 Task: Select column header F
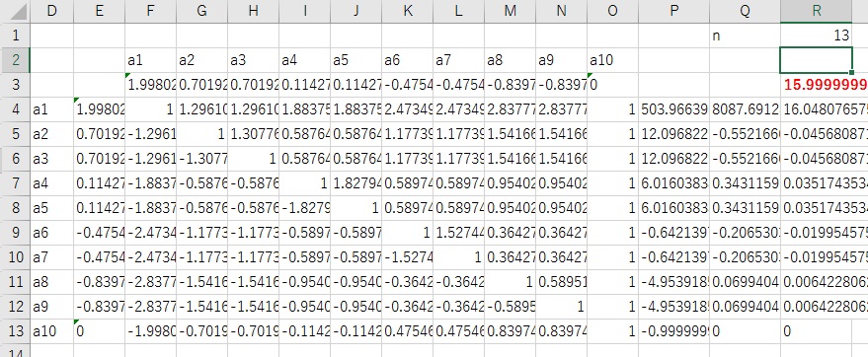click(x=150, y=11)
